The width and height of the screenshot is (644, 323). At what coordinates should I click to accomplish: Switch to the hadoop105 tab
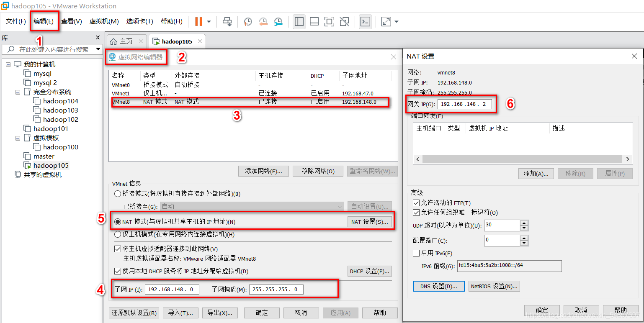click(177, 41)
